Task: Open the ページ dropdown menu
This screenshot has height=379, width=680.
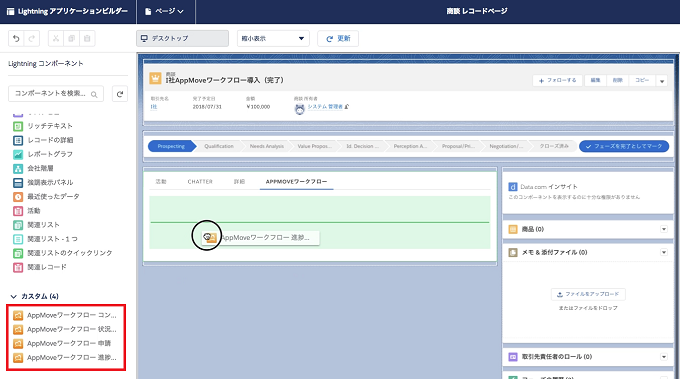Action: click(164, 11)
